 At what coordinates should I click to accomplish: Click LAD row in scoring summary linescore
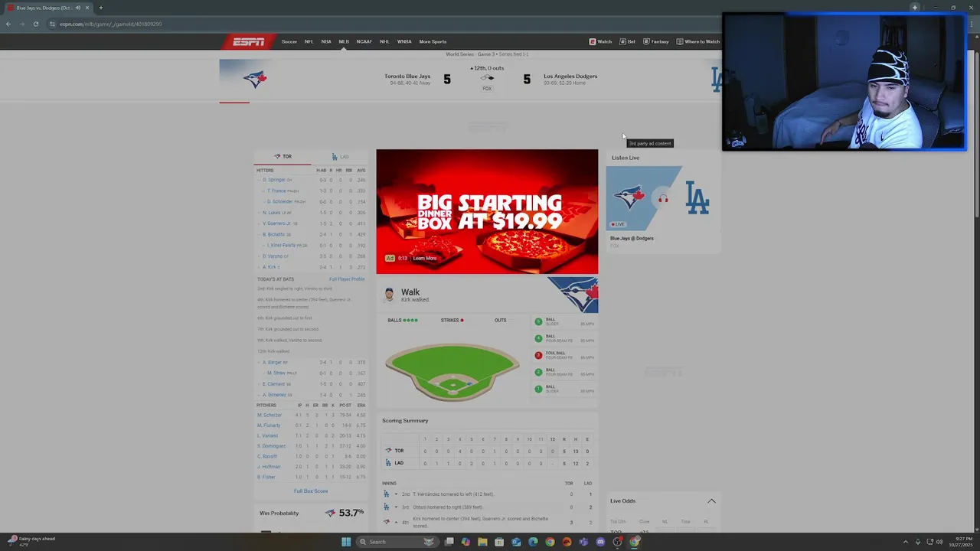[x=487, y=463]
